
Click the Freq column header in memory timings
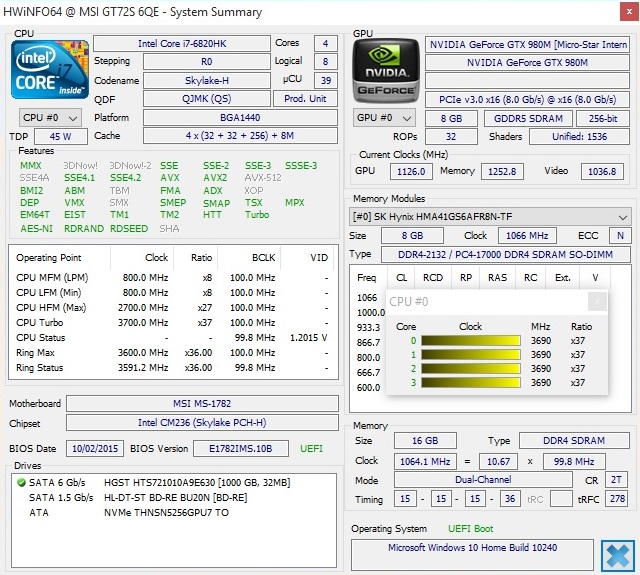point(367,278)
